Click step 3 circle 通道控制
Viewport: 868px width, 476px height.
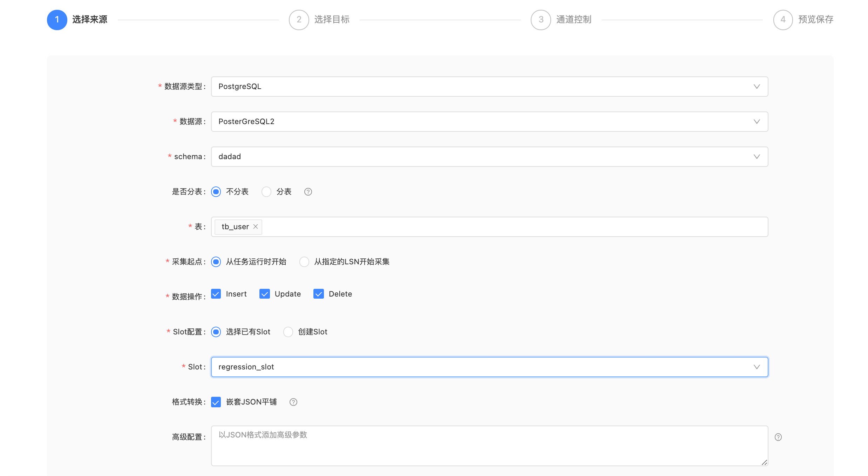pos(541,20)
